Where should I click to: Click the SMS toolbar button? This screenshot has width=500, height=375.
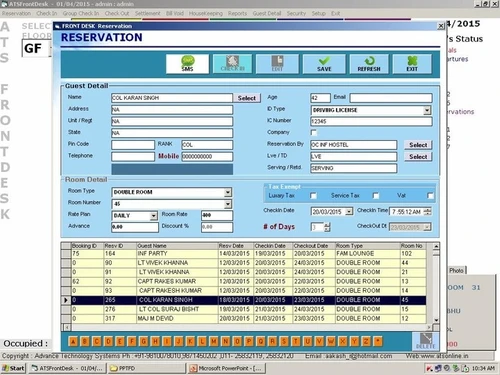187,64
